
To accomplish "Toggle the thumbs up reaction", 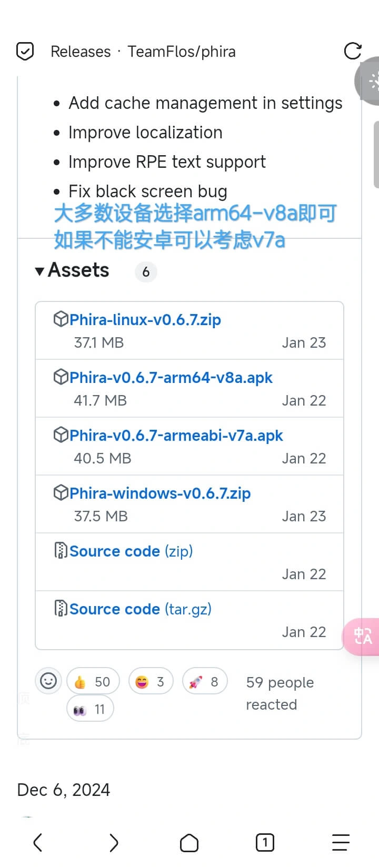I will (93, 681).
